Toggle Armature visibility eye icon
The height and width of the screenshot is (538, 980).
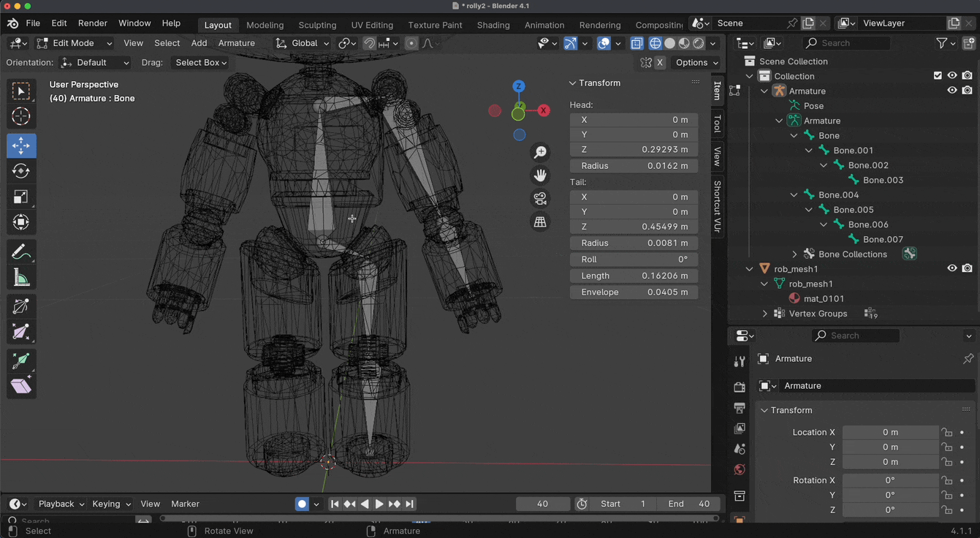click(951, 91)
